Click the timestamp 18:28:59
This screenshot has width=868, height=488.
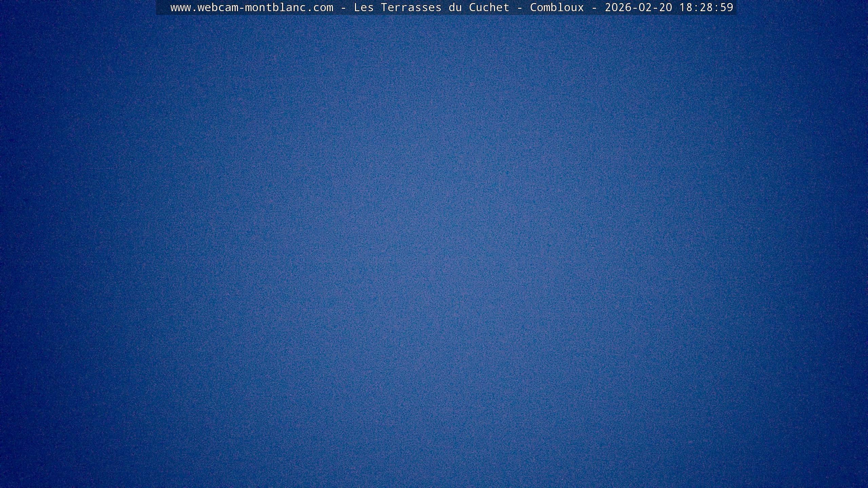[706, 7]
